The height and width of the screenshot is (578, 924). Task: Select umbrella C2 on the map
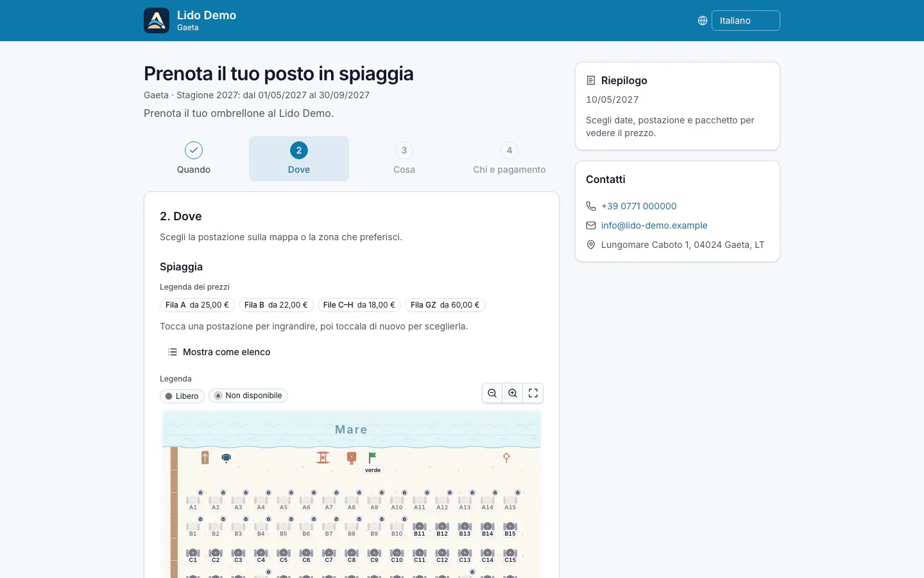click(216, 555)
